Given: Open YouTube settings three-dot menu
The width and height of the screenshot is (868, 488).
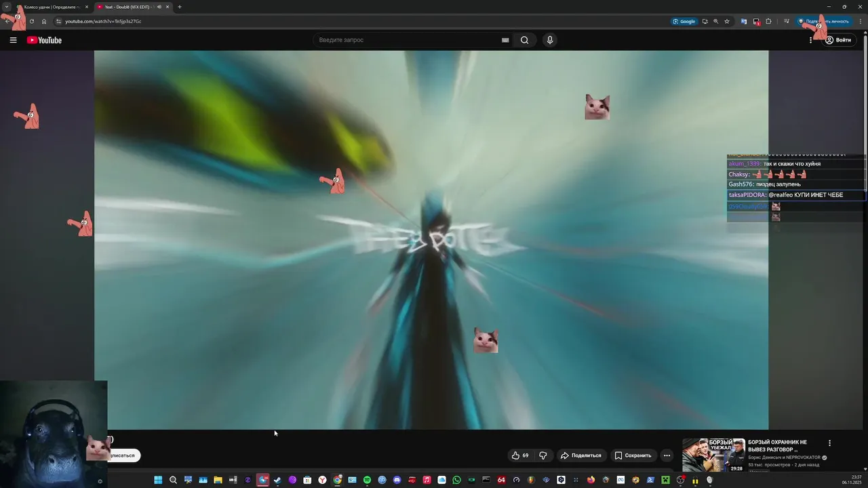Looking at the screenshot, I should tap(810, 40).
